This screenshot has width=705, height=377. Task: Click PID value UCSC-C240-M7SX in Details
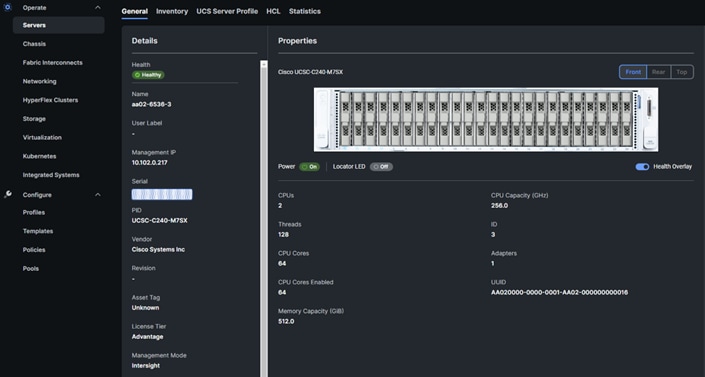(160, 221)
